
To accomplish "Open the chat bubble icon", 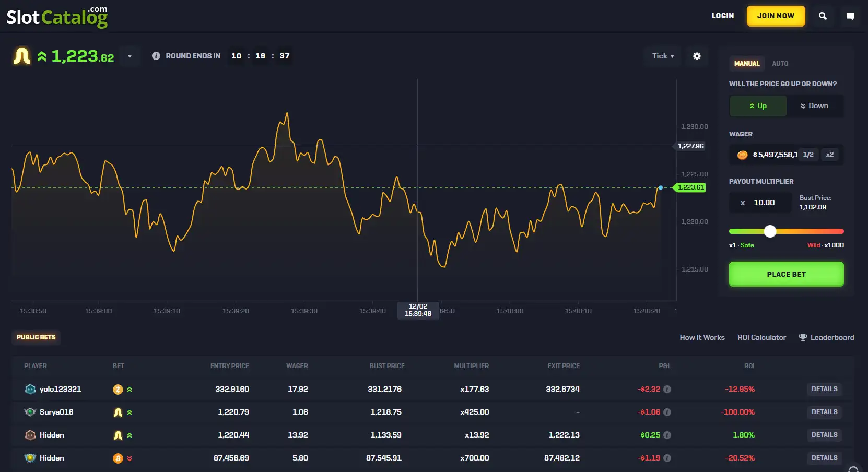I will point(850,16).
